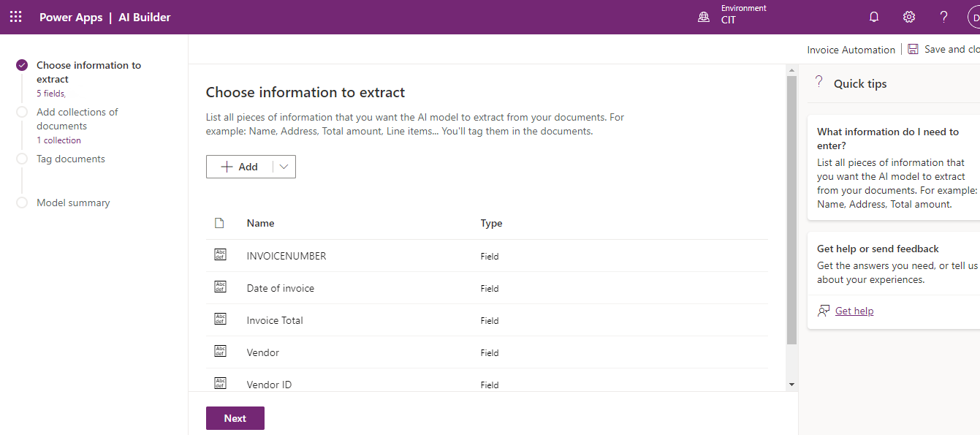Click the field icon beside Vendor ID

[220, 384]
